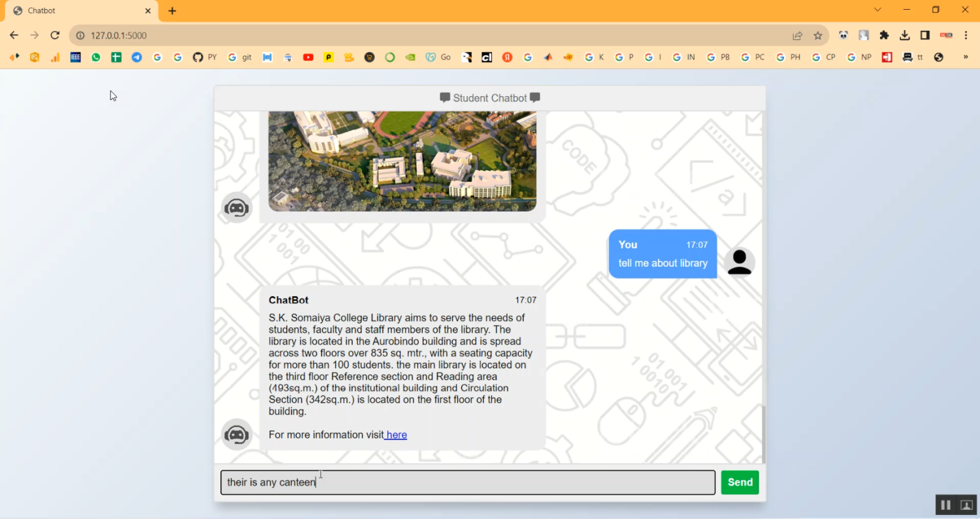The height and width of the screenshot is (519, 980).
Task: Expand the tab search dropdown arrow
Action: [877, 10]
